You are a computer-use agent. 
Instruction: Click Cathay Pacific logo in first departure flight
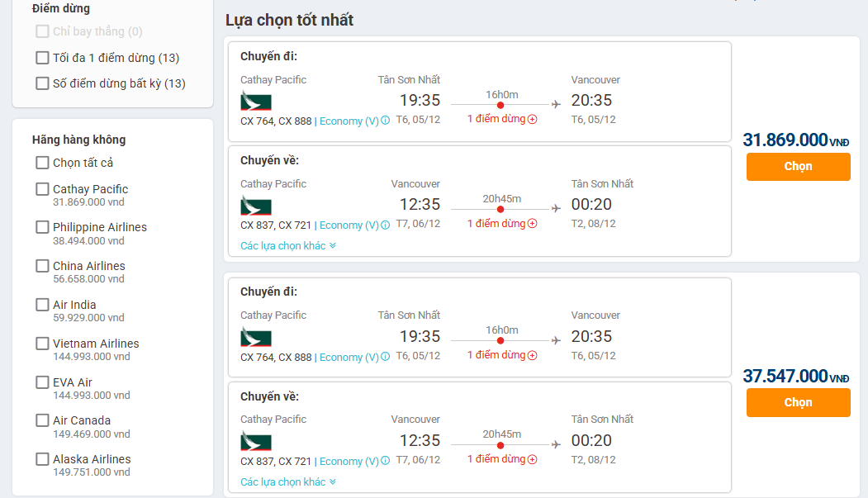256,102
